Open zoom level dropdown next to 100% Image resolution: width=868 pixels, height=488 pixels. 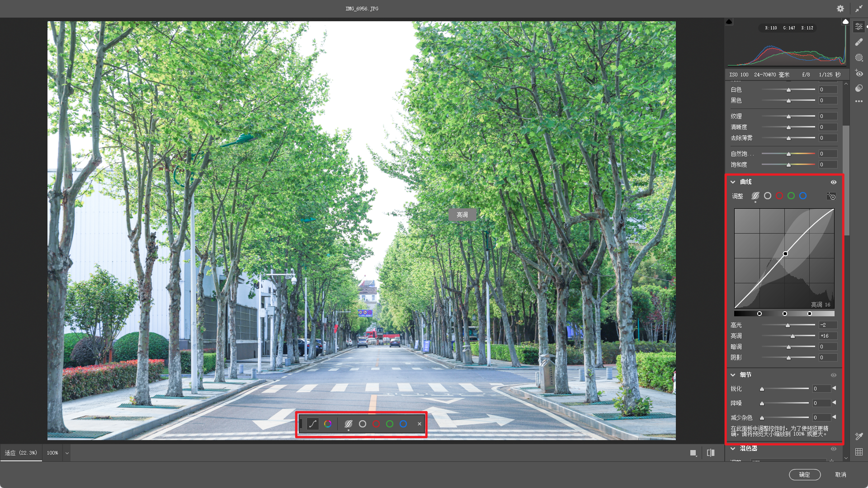67,453
